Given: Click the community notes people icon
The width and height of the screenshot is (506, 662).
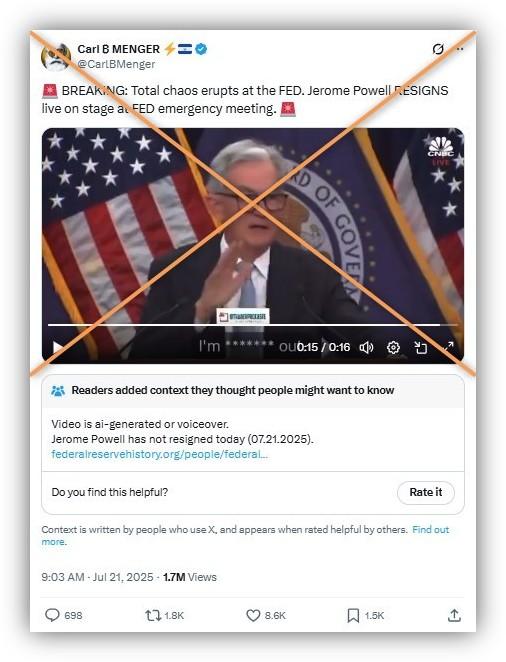Looking at the screenshot, I should (58, 391).
